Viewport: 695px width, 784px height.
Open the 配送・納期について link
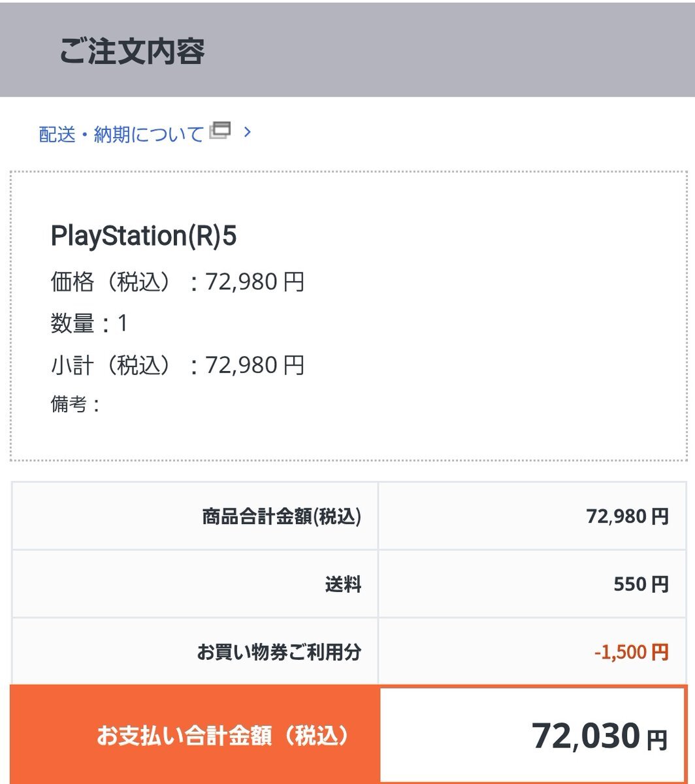(121, 134)
